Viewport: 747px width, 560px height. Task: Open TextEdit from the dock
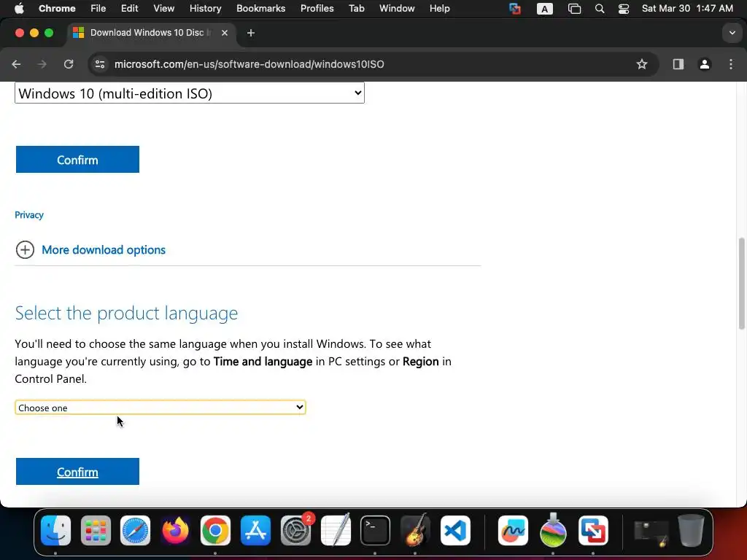336,530
